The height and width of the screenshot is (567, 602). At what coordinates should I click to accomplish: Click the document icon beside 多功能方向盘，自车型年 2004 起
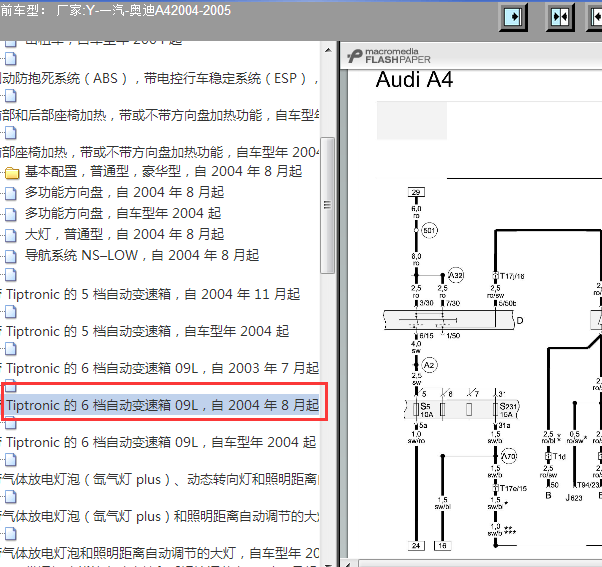(x=11, y=214)
